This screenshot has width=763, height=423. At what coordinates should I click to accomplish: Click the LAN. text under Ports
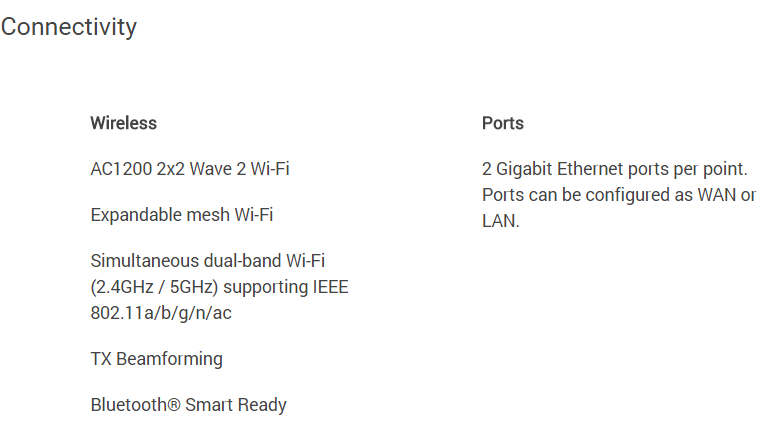click(501, 221)
